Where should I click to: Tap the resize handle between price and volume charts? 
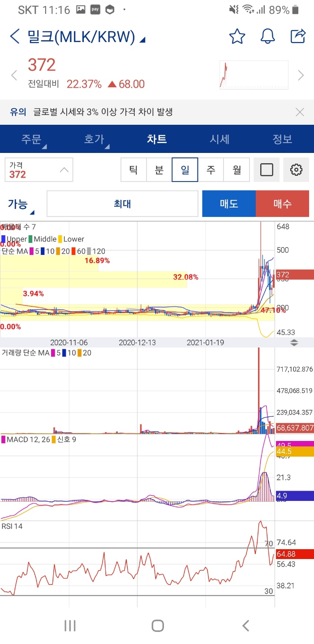[x=294, y=343]
